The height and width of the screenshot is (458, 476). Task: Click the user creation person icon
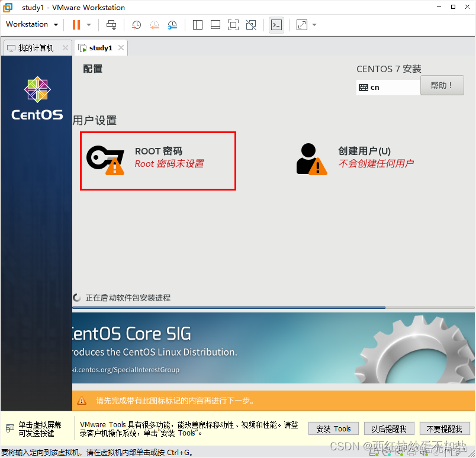click(311, 159)
